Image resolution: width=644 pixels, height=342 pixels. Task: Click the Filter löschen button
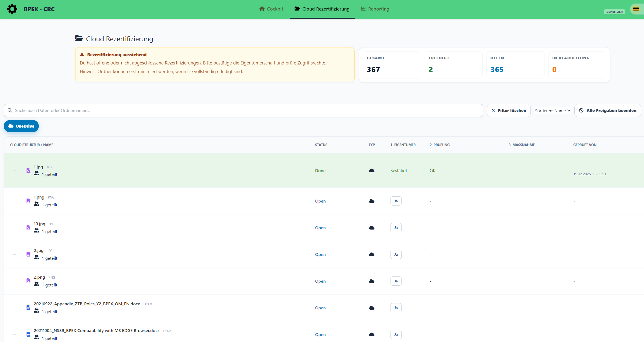coord(509,110)
